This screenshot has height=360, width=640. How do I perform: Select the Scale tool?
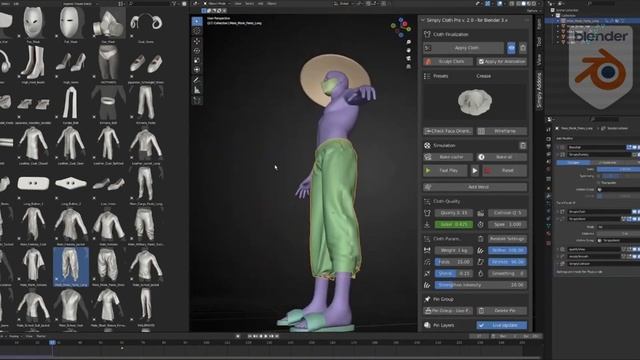[197, 60]
